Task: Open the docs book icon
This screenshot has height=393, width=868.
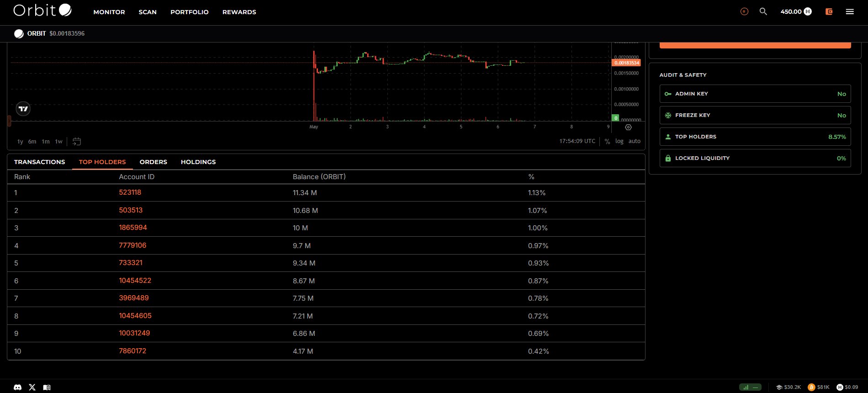Action: pyautogui.click(x=47, y=387)
